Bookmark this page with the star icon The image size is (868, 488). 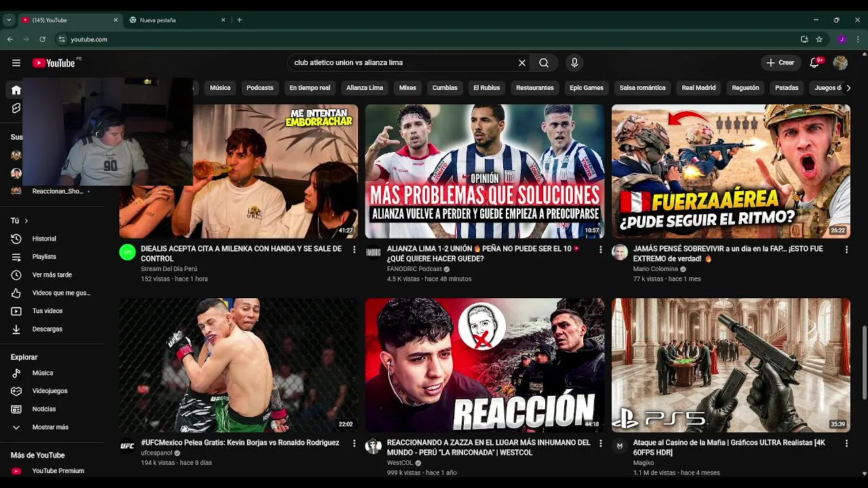(x=819, y=39)
